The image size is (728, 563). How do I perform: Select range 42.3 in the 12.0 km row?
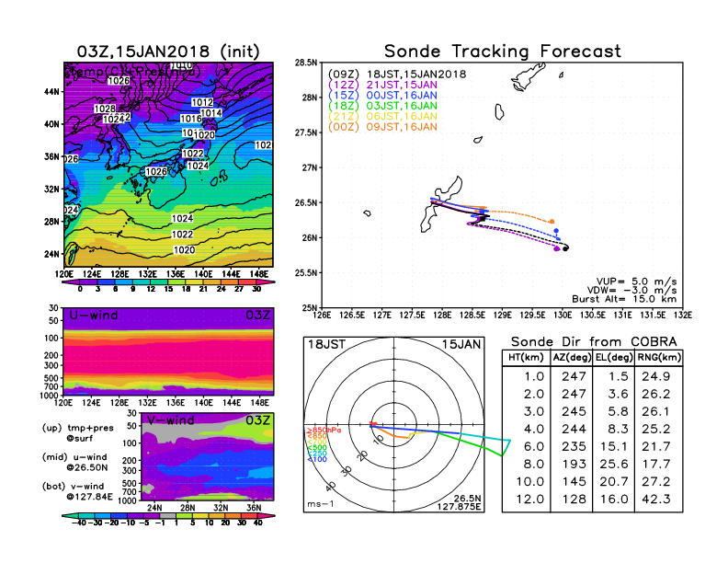(x=655, y=500)
